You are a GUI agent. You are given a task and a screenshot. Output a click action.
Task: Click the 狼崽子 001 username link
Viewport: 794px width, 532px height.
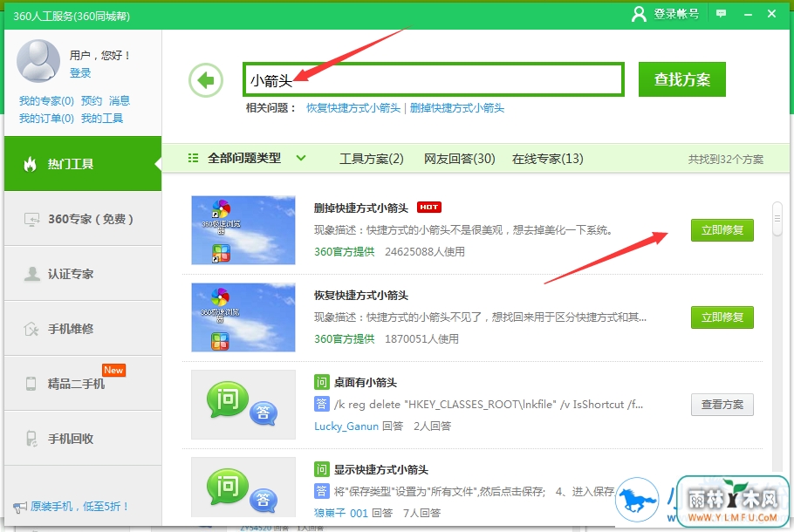click(341, 514)
